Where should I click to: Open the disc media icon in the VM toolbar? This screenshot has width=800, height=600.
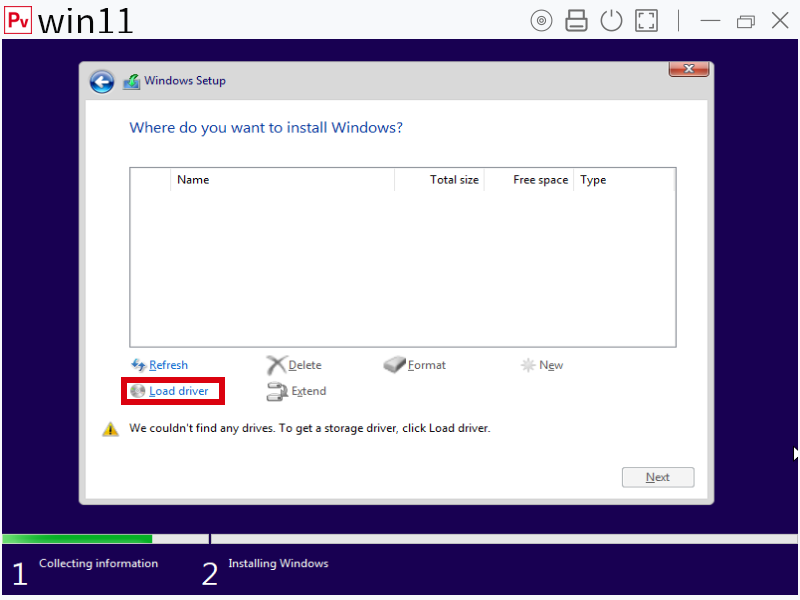coord(541,21)
